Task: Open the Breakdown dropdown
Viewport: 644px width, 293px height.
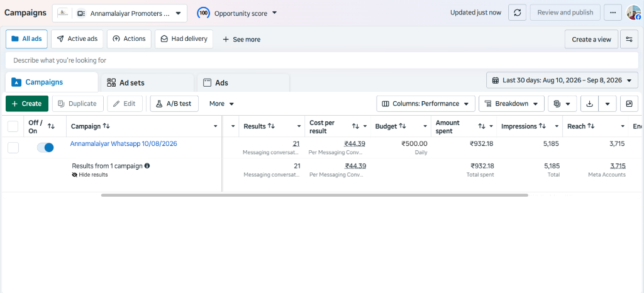Action: [511, 104]
